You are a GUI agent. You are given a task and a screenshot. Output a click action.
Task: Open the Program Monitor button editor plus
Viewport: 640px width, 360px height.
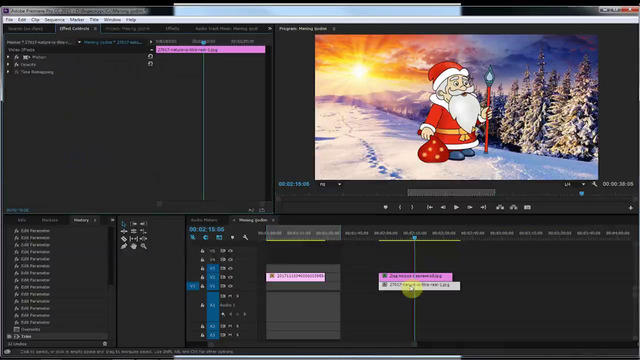coord(631,208)
